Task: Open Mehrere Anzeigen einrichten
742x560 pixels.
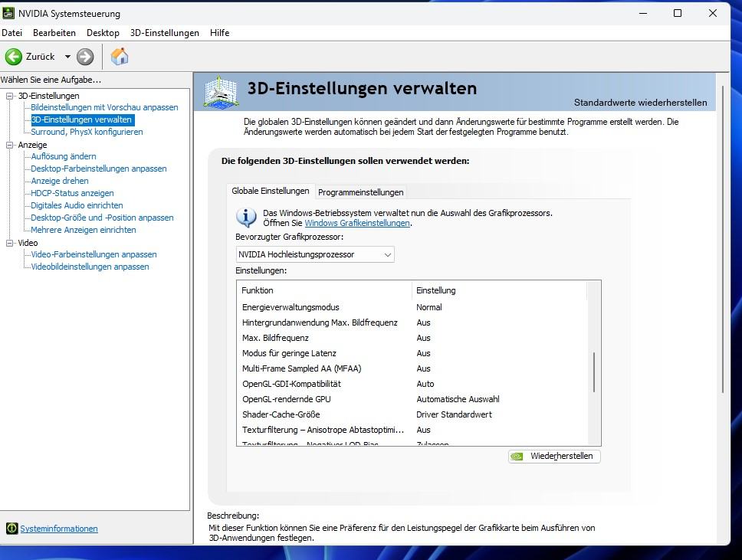Action: coord(84,230)
